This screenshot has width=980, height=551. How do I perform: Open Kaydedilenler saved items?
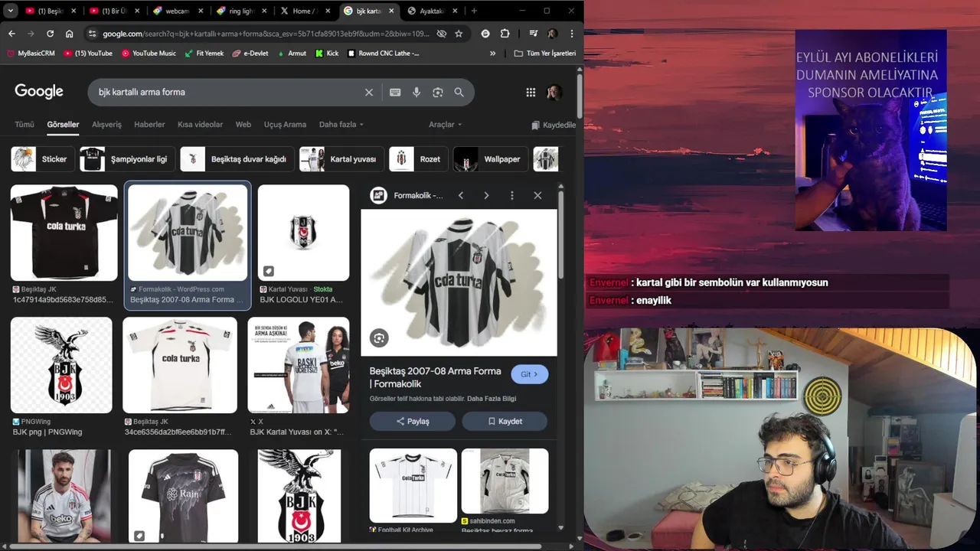pos(554,125)
